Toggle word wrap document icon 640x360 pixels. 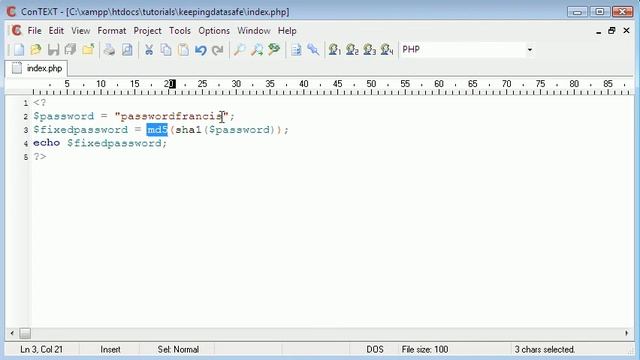pyautogui.click(x=296, y=50)
